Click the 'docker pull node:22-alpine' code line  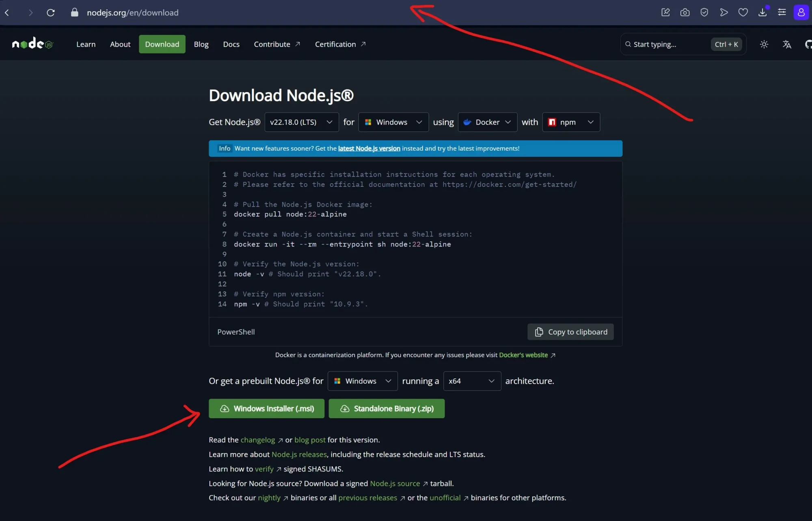tap(290, 214)
